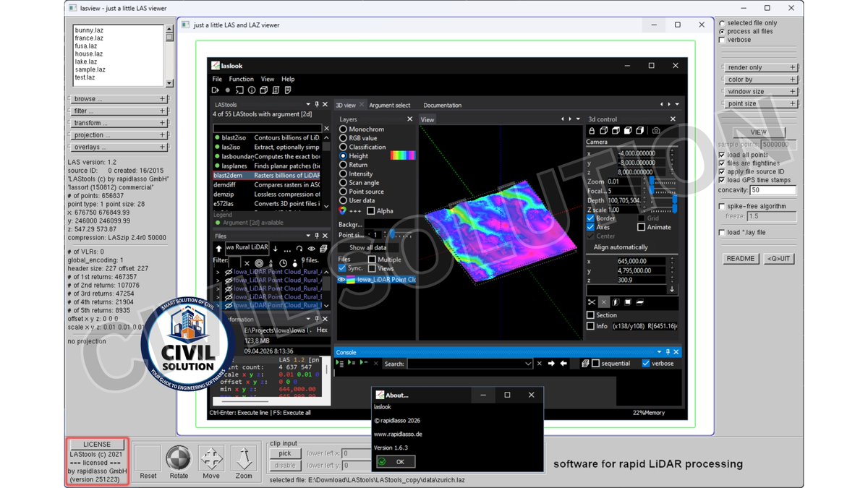Click the scissors icon in 3d control
The image size is (868, 488).
point(592,302)
